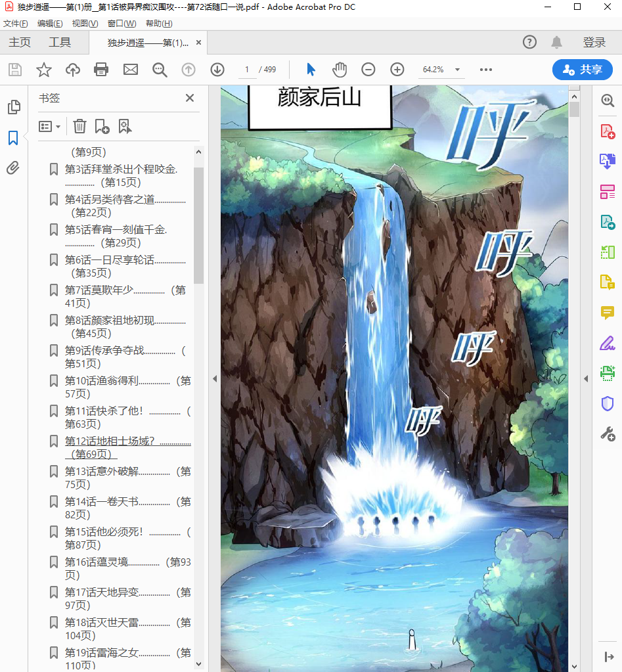Open notifications bell
This screenshot has width=622, height=672.
[x=556, y=42]
